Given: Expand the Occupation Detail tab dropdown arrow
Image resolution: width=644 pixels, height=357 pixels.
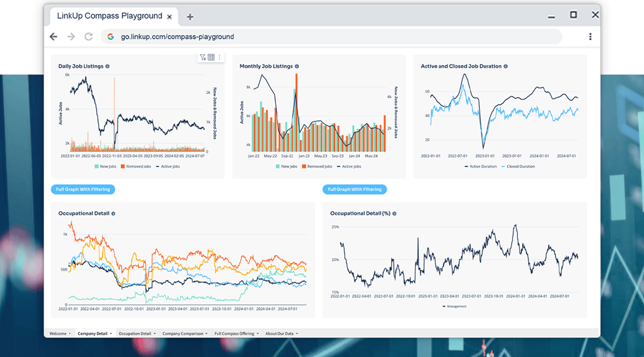Looking at the screenshot, I should 155,334.
